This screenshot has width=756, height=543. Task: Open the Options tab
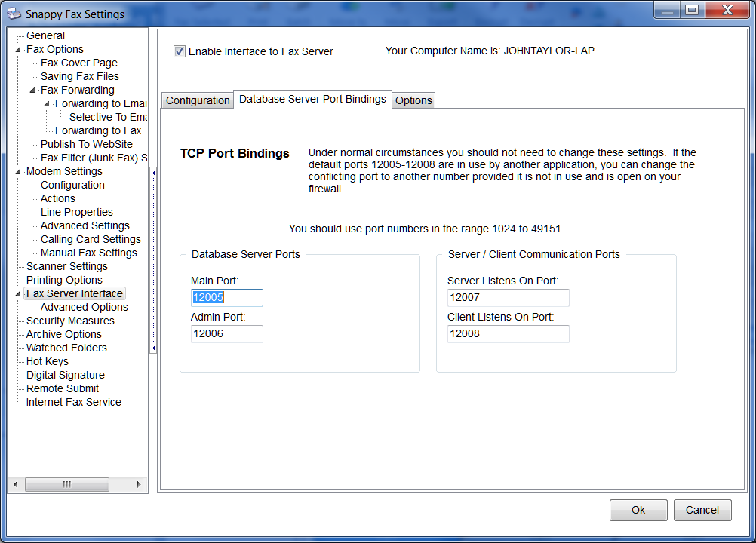pos(413,100)
